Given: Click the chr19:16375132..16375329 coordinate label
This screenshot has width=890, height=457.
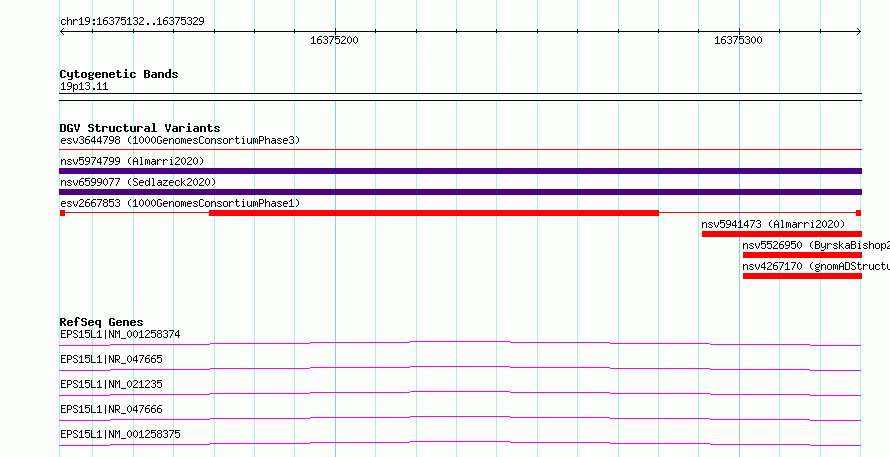Looking at the screenshot, I should pyautogui.click(x=132, y=22).
